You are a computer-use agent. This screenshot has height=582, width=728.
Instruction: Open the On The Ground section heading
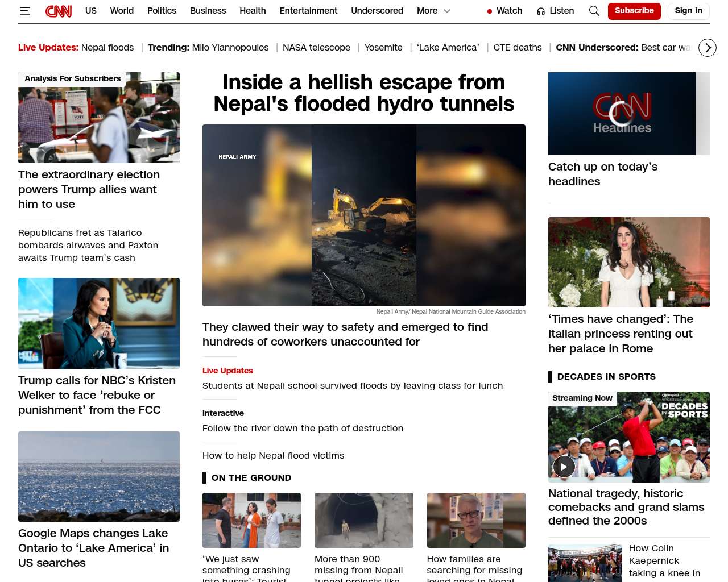pos(251,478)
